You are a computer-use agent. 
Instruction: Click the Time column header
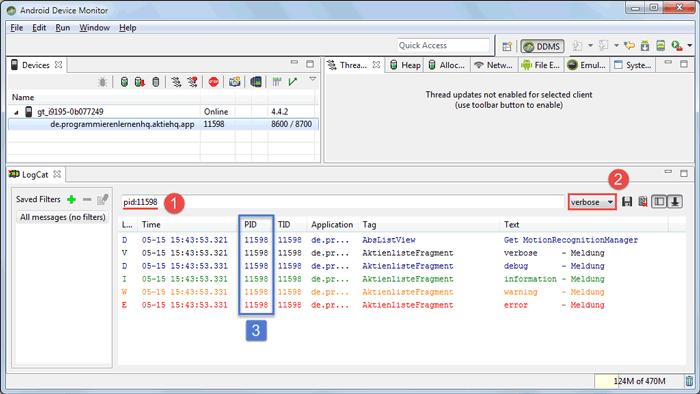pyautogui.click(x=188, y=224)
